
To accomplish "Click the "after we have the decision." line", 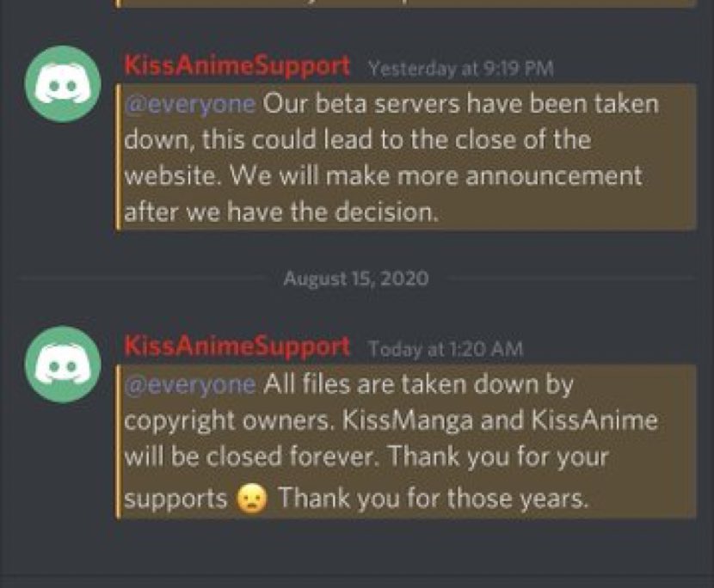I will 281,212.
